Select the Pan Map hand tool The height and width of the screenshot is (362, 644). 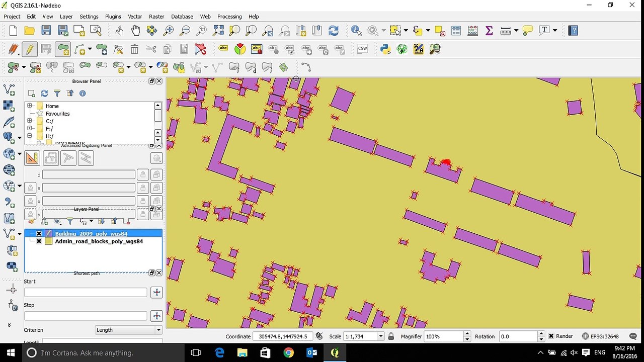coord(135,31)
